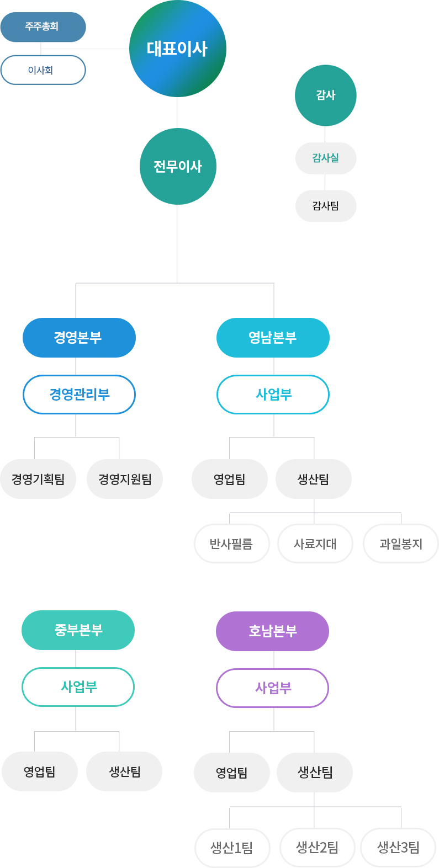Choose the 경영지원팀 node
The image size is (439, 868).
tap(125, 479)
